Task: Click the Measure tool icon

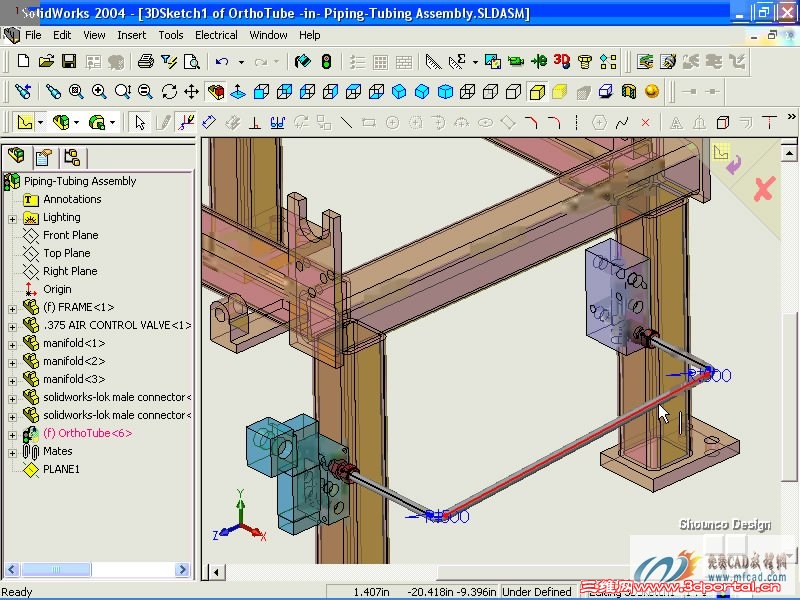Action: 433,62
